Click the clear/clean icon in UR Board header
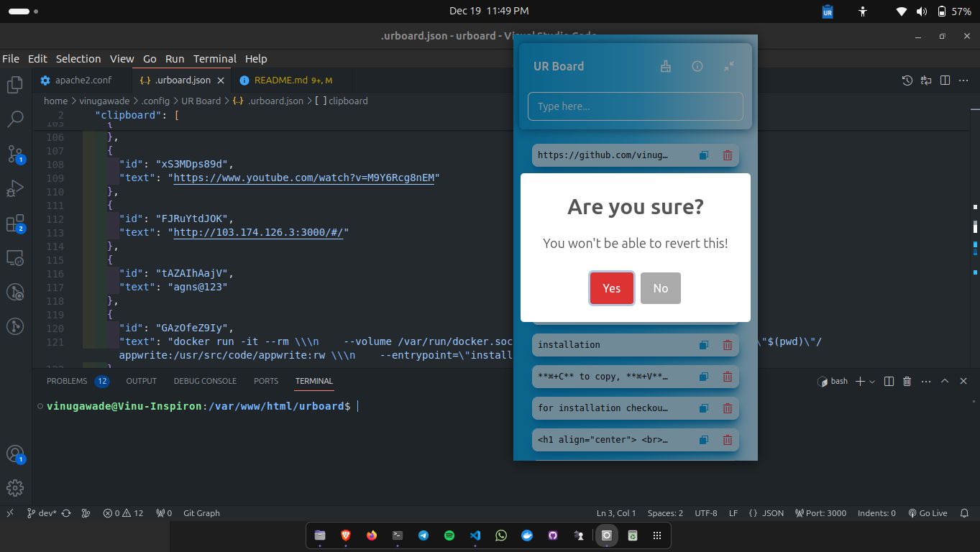 (666, 65)
